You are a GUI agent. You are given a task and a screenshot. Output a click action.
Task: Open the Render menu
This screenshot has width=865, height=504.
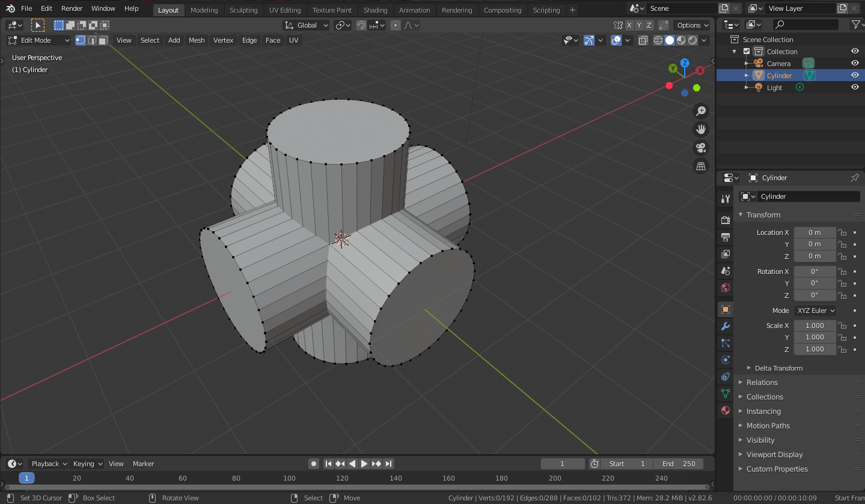coord(71,8)
